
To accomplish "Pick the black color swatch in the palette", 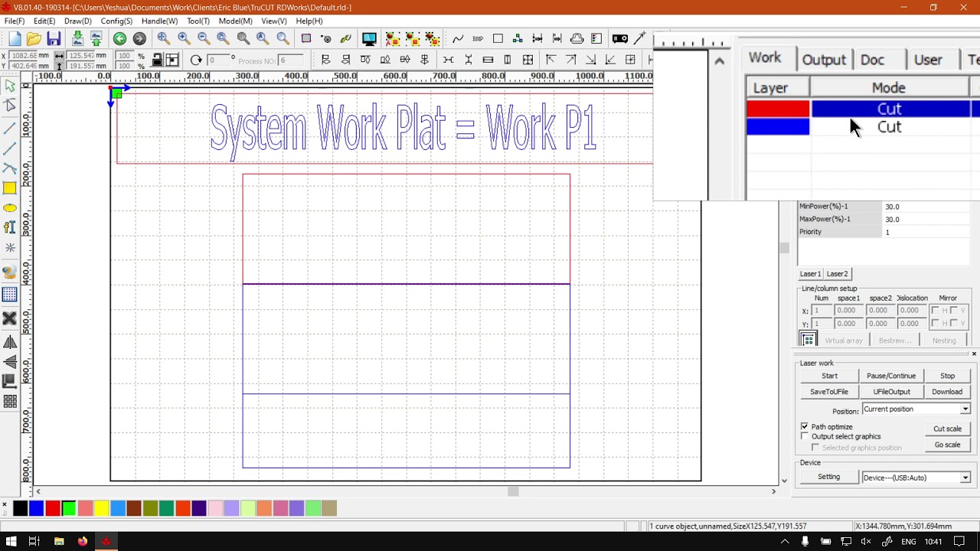I will coord(21,507).
